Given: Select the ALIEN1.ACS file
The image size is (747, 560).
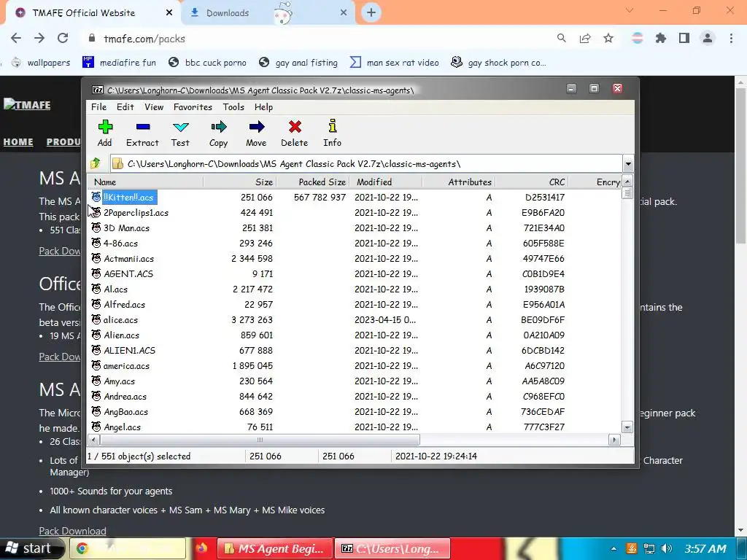Looking at the screenshot, I should (130, 350).
